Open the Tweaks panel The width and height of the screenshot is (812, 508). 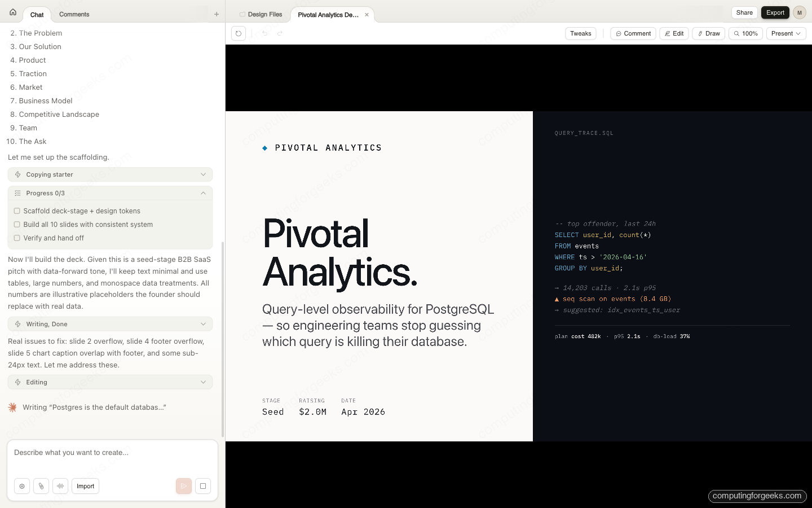(580, 33)
